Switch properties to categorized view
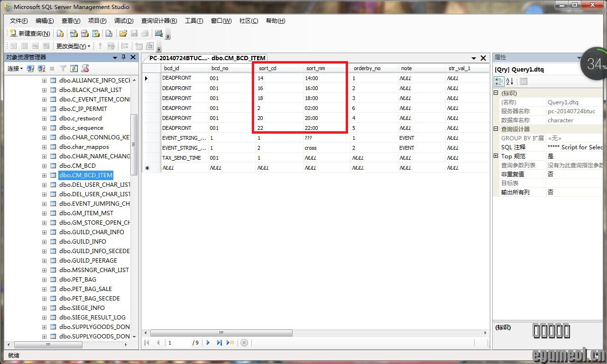The image size is (607, 364). coord(499,82)
